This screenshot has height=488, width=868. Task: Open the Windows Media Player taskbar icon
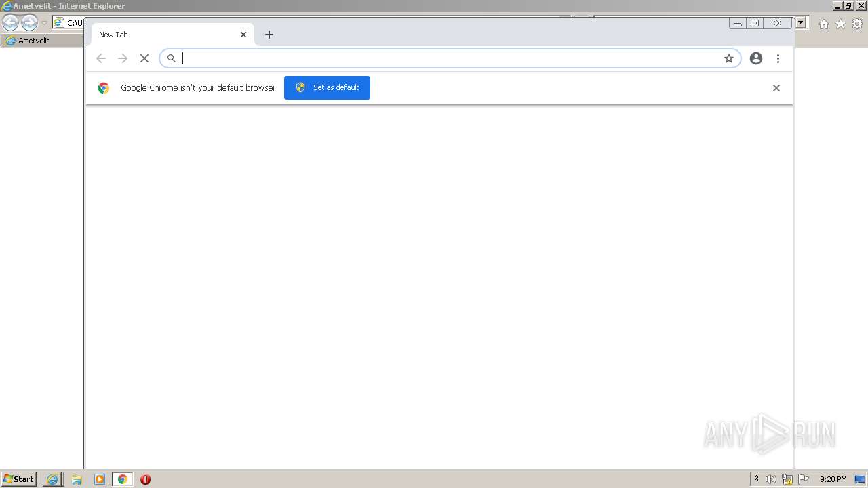[100, 479]
